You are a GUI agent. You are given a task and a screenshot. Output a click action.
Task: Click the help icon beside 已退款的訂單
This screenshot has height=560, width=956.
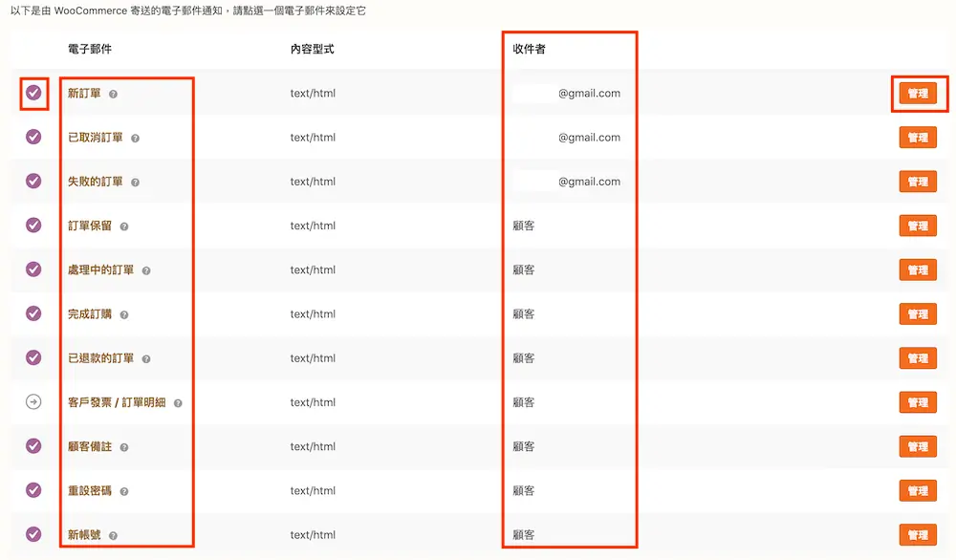145,359
